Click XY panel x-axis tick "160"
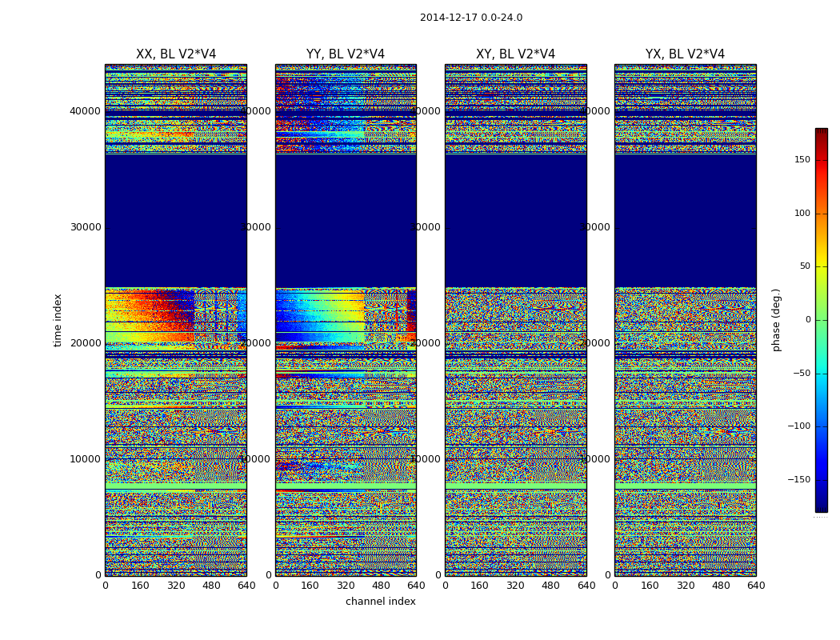Screen dimensions: 840x640 (479, 586)
